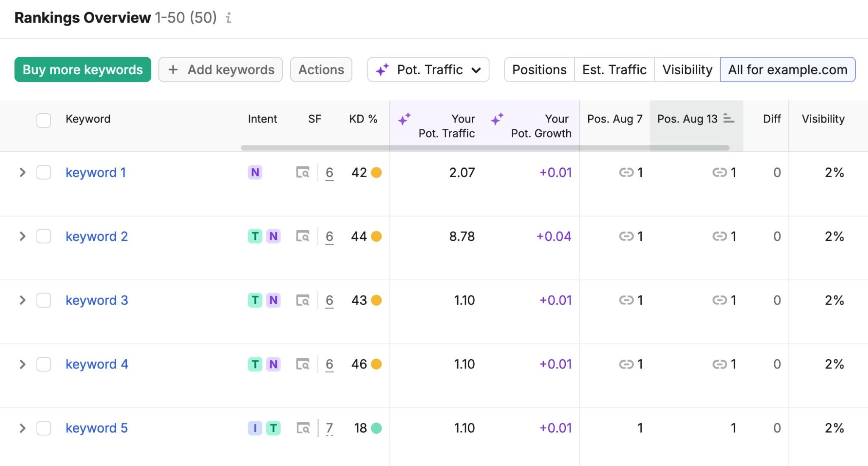Open SERP features icon for keyword 3
This screenshot has width=868, height=466.
[x=303, y=300]
